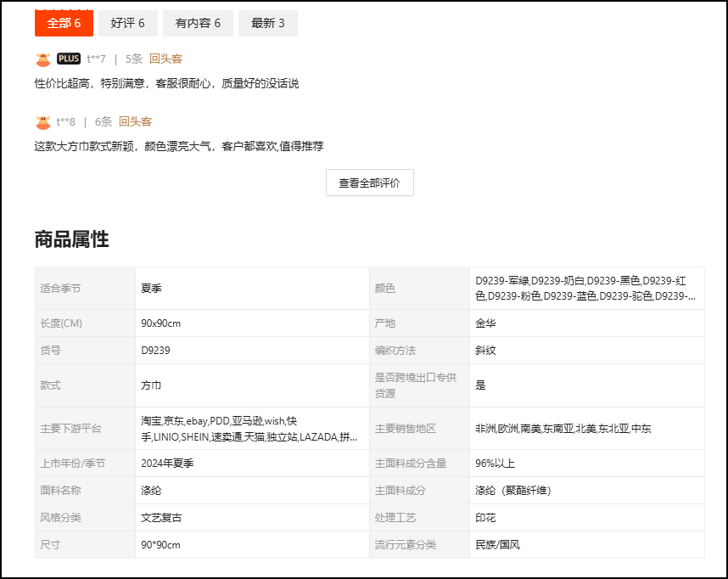Click the 风格分类 attribute label
The image size is (728, 579).
click(x=60, y=517)
